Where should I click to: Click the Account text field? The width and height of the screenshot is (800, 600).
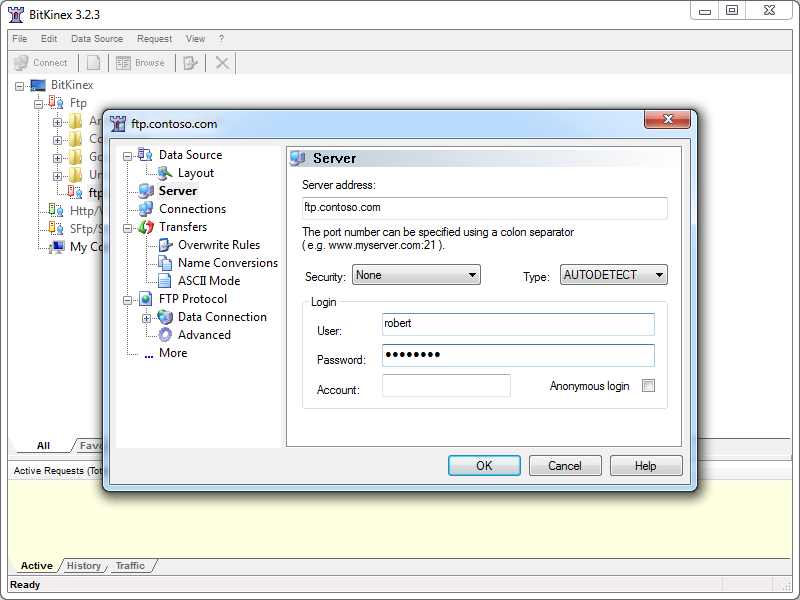[446, 386]
